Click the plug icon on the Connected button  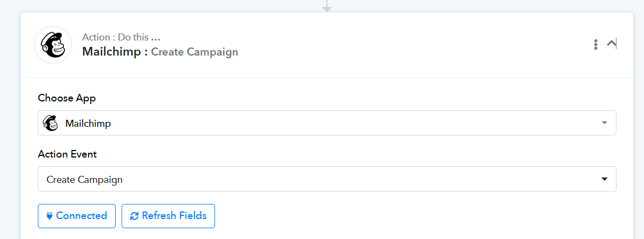[50, 216]
